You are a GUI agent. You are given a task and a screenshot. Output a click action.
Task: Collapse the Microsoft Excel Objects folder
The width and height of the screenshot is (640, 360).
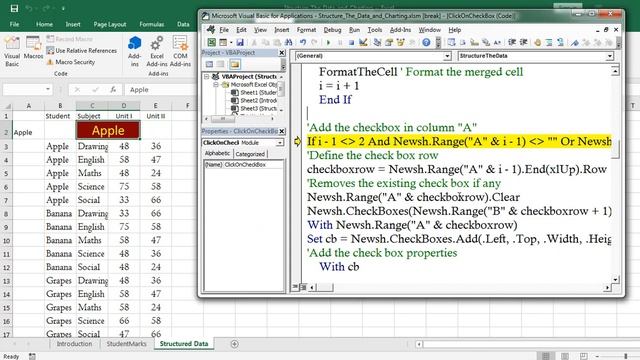tap(216, 85)
